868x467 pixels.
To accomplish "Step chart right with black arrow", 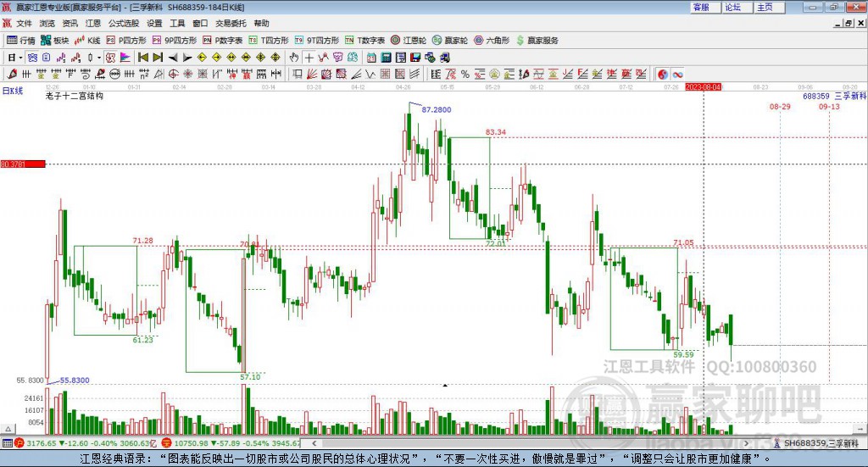I will point(187,58).
